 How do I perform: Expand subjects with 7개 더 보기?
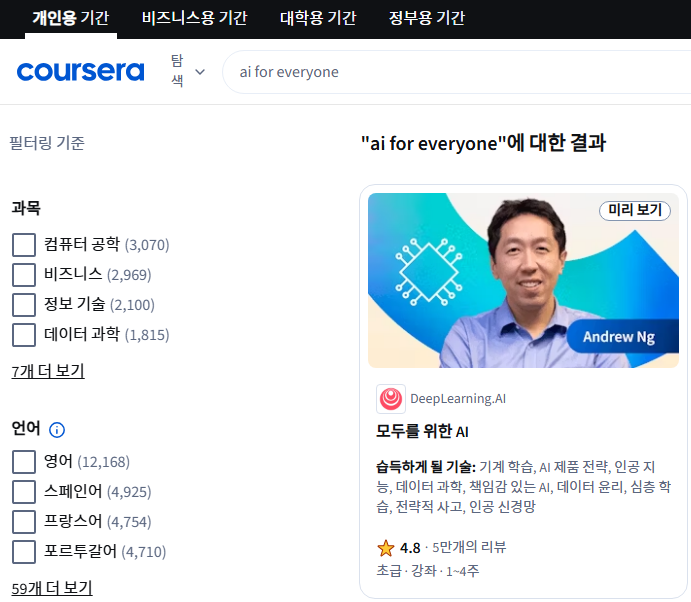(x=48, y=372)
